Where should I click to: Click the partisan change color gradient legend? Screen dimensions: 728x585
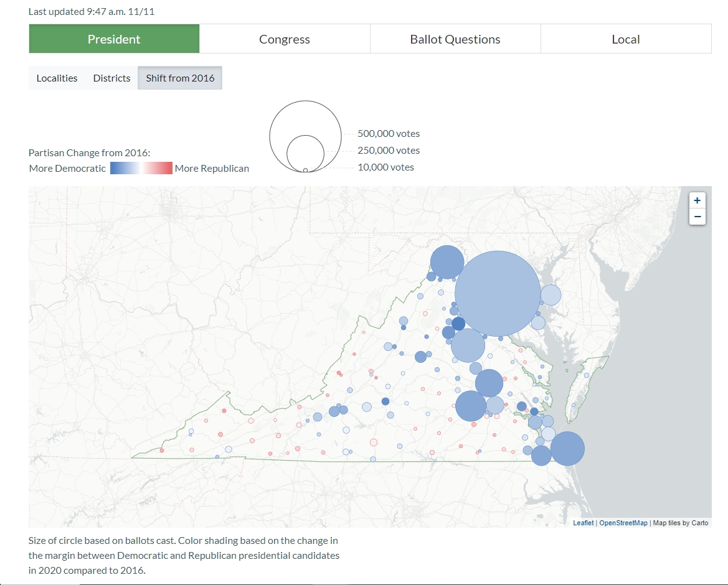coord(141,168)
